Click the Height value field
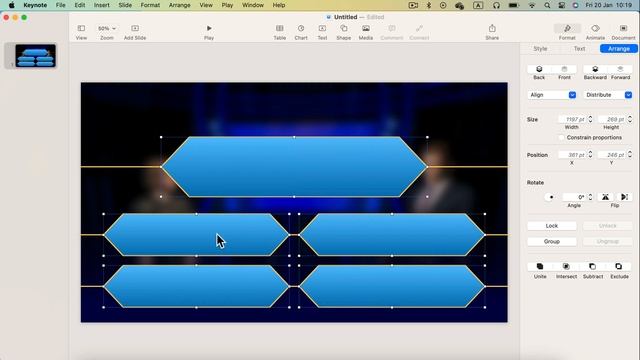This screenshot has width=640, height=360. [x=612, y=119]
